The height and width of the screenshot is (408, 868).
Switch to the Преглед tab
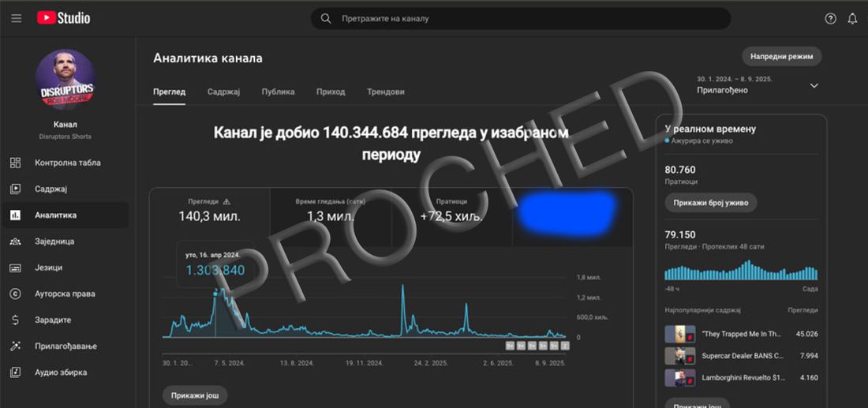(170, 92)
